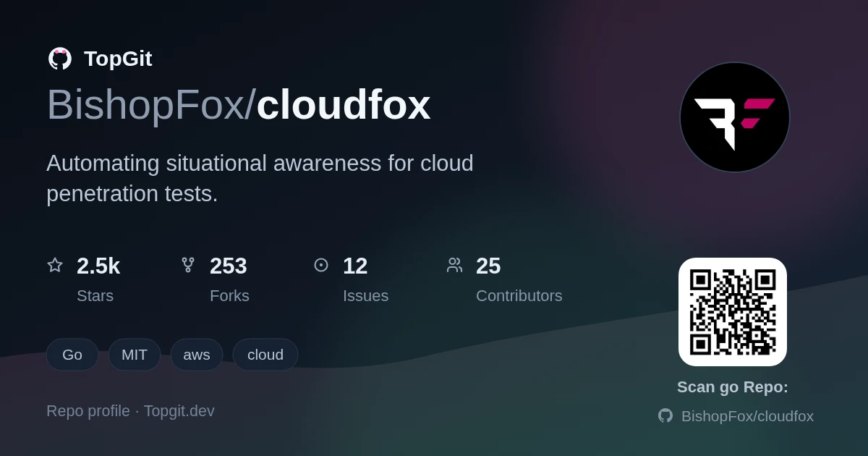
Task: Click the Contributors label
Action: pos(519,296)
